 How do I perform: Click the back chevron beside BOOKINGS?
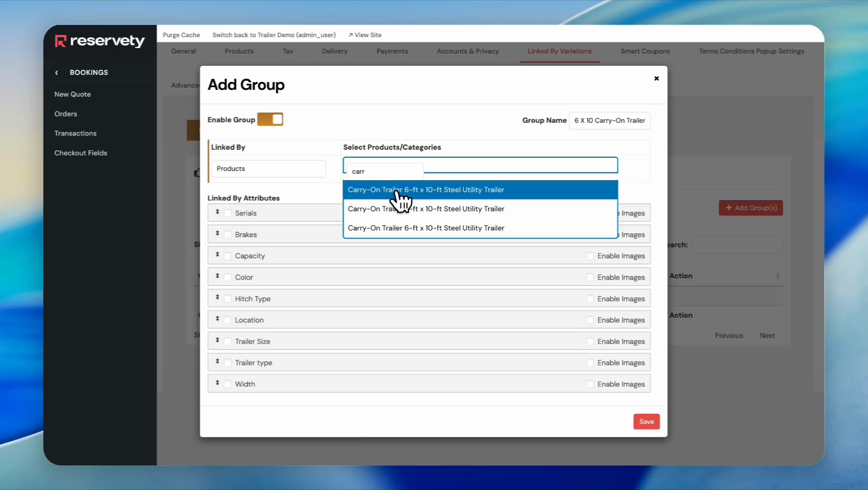coord(57,73)
